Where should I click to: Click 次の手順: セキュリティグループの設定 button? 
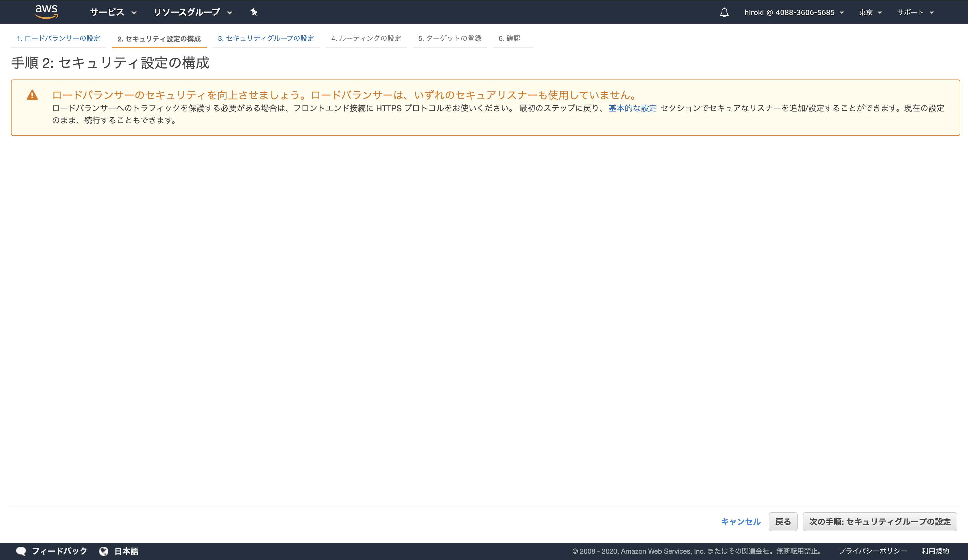coord(880,522)
